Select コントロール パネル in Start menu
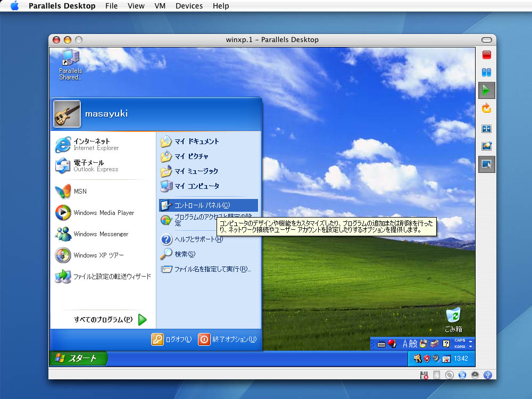532x399 pixels. pos(202,205)
